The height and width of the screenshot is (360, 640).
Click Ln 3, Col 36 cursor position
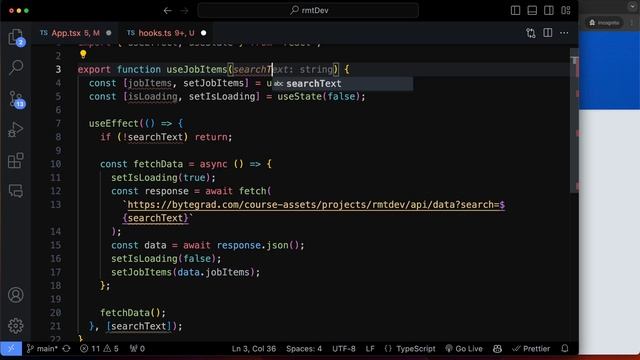(254, 349)
